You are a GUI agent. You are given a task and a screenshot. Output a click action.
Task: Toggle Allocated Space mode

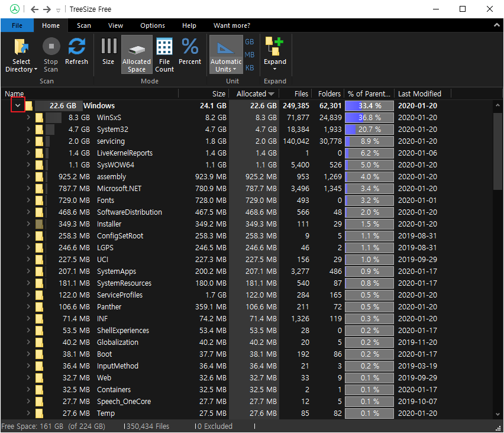pyautogui.click(x=137, y=54)
